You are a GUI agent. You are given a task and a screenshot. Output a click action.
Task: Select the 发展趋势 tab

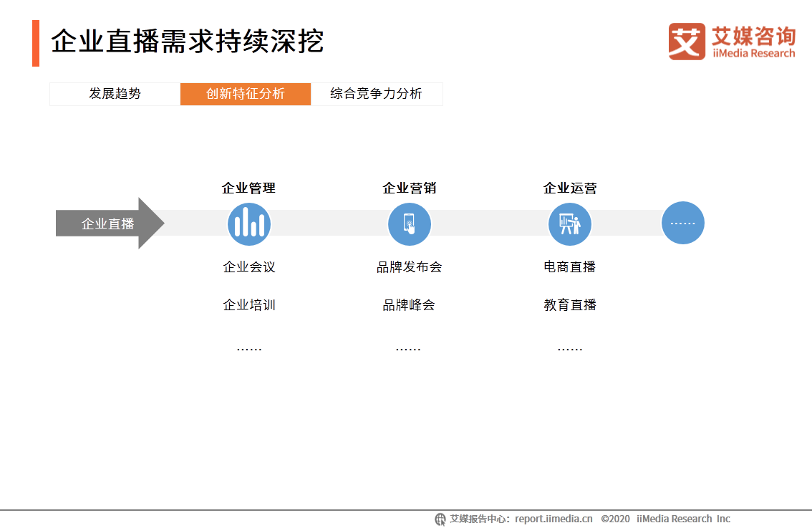coord(115,94)
